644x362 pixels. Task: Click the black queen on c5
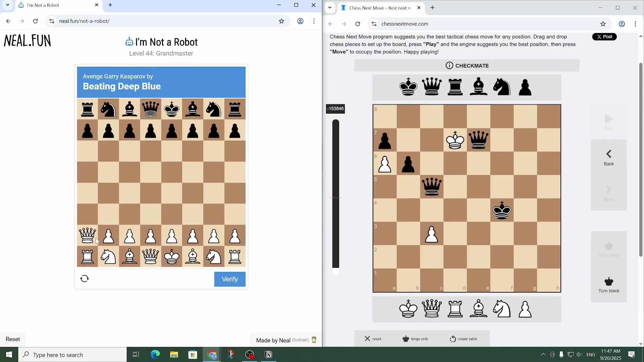(432, 187)
